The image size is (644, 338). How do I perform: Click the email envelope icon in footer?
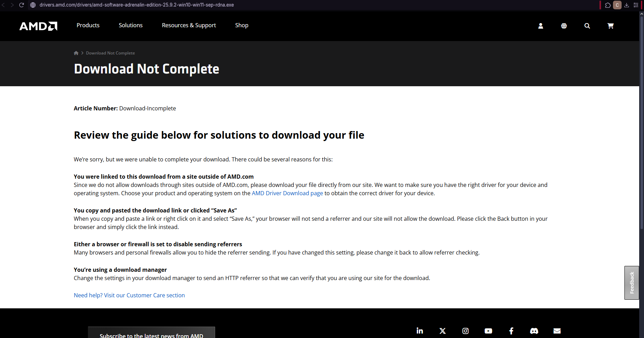tap(557, 331)
